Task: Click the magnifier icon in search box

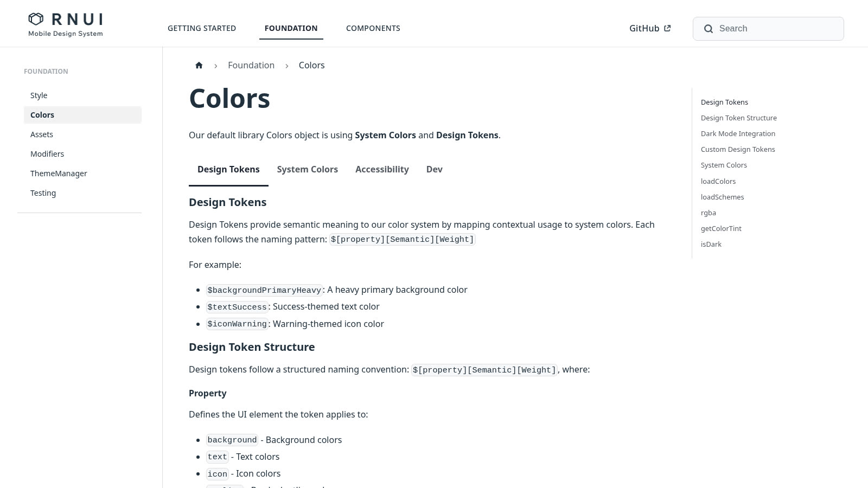Action: click(709, 29)
